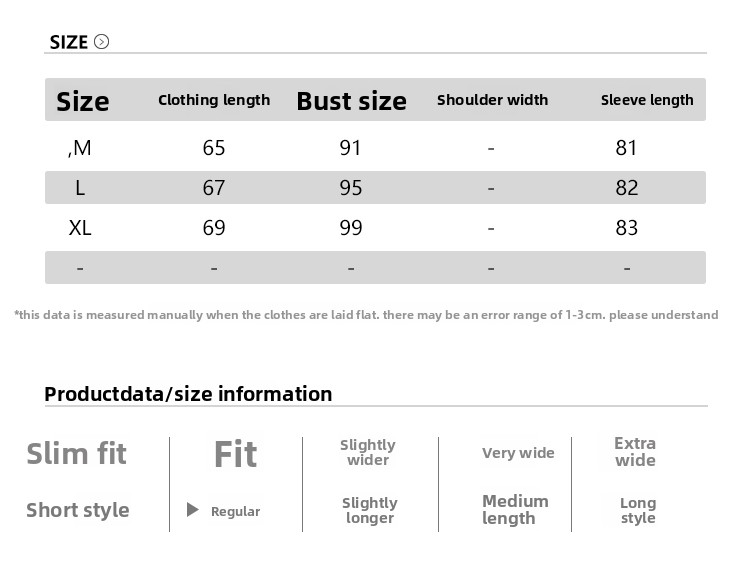The height and width of the screenshot is (566, 750).
Task: Choose the Very wide fit
Action: [518, 453]
